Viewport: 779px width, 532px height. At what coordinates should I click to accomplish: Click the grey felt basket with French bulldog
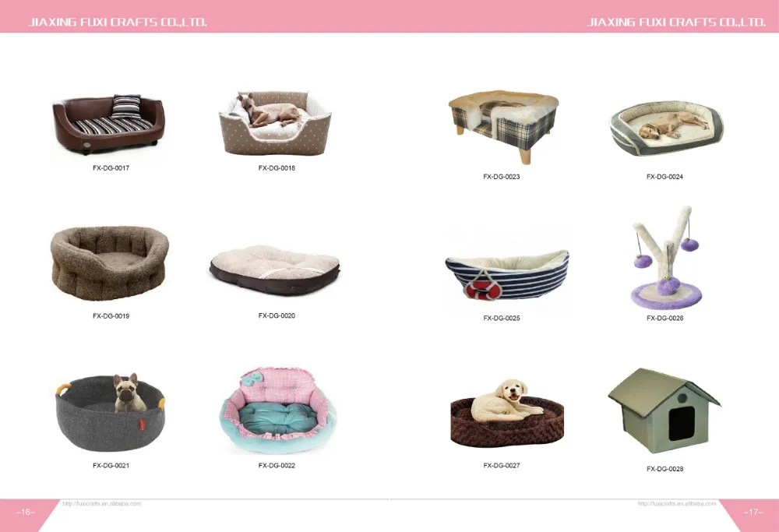111,412
